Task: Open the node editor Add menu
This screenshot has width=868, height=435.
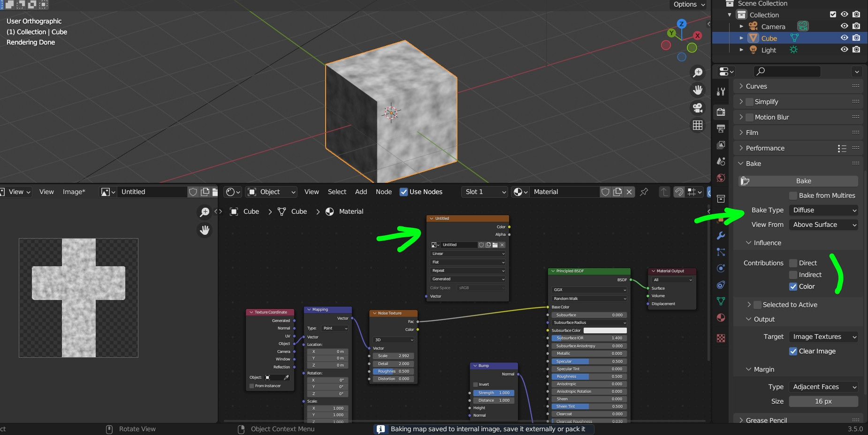Action: click(361, 192)
